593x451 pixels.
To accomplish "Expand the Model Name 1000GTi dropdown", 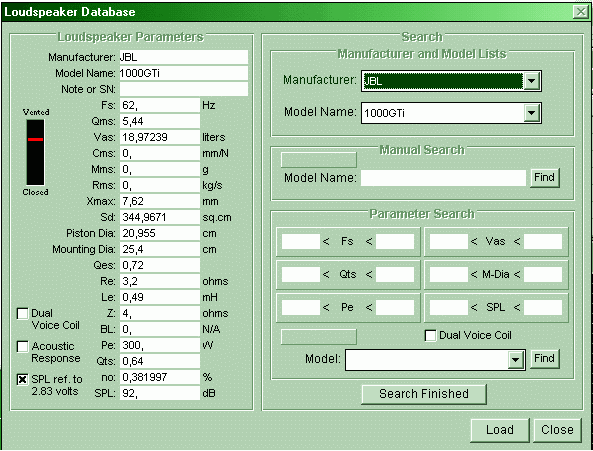I will (531, 113).
